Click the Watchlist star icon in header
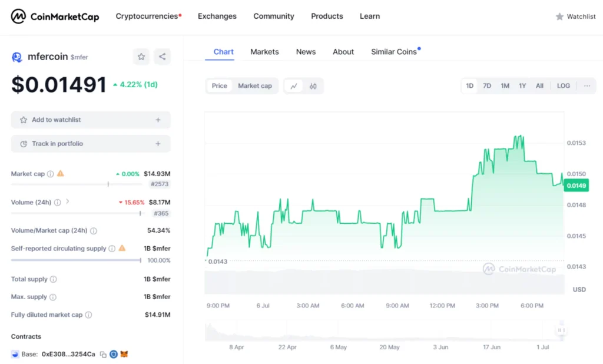603x364 pixels. pyautogui.click(x=559, y=16)
